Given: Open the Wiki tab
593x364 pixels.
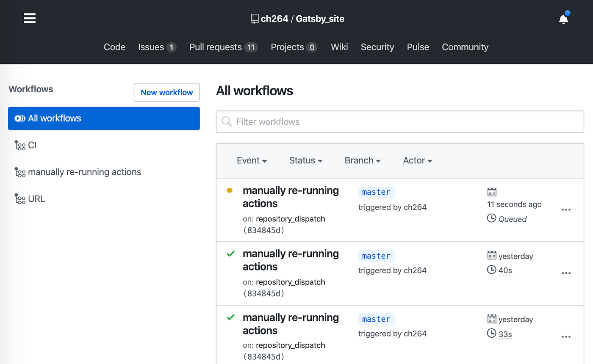Looking at the screenshot, I should 339,47.
